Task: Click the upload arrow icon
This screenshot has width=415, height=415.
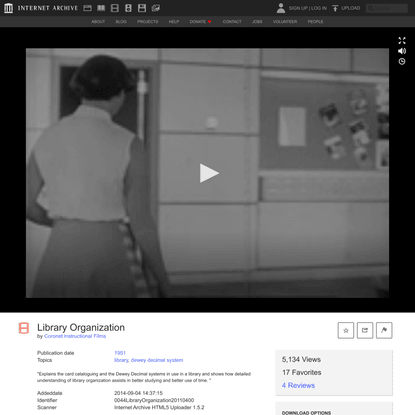Action: tap(335, 8)
